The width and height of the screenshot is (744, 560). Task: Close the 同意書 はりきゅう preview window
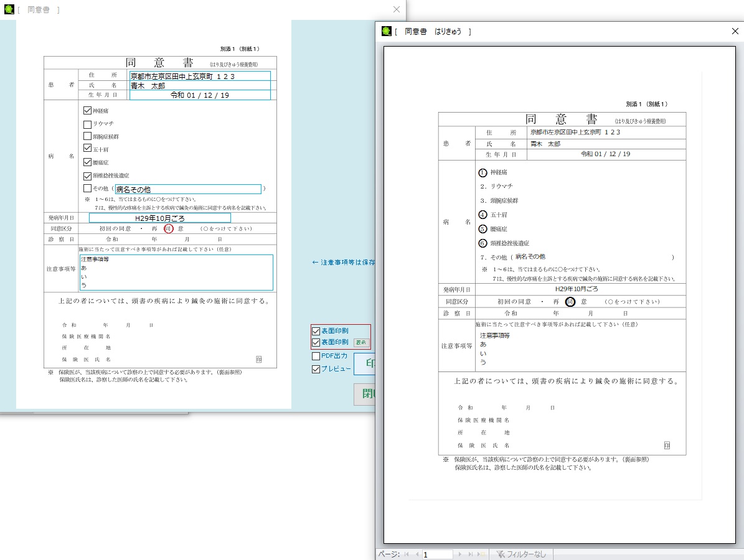coord(735,31)
